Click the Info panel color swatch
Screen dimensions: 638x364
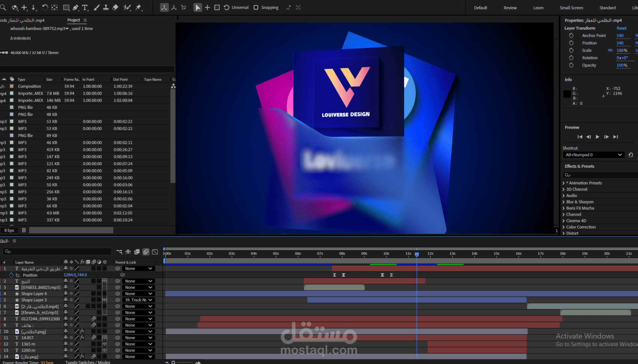(x=567, y=94)
